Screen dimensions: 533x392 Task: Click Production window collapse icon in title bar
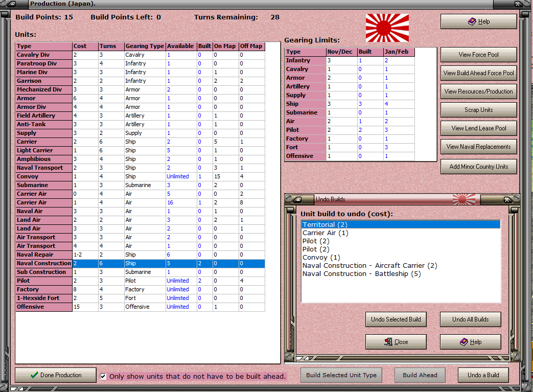click(x=12, y=4)
